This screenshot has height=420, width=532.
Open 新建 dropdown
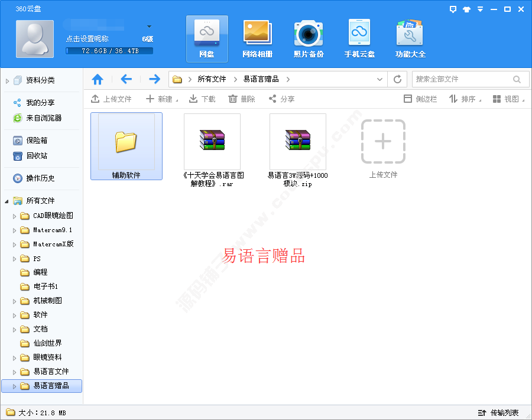click(162, 99)
